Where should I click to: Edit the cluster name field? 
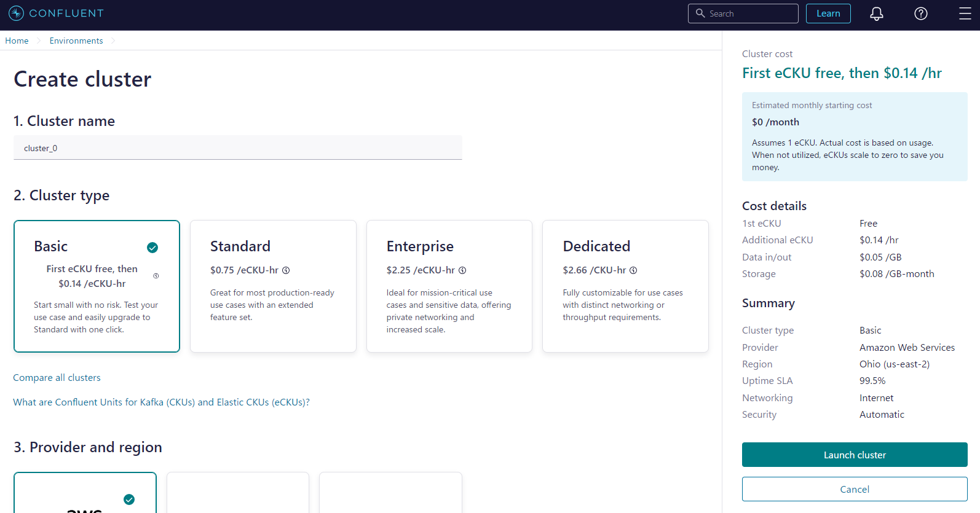(x=238, y=148)
